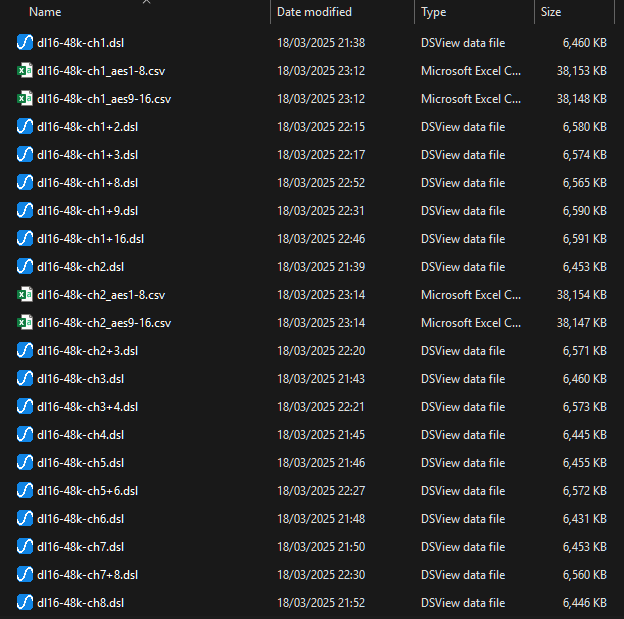Select file name dl16-48k-ch5.dsl

(x=80, y=463)
